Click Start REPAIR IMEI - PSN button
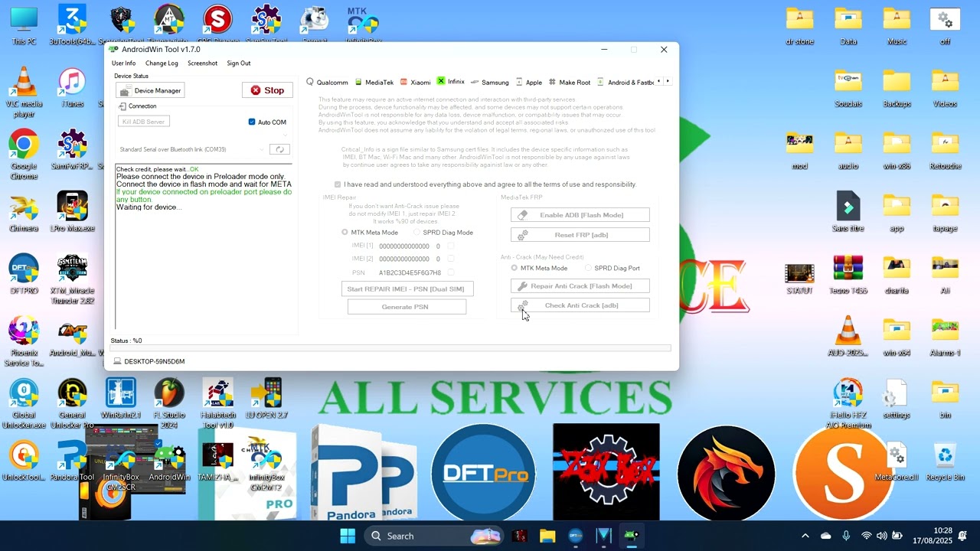 tap(407, 289)
